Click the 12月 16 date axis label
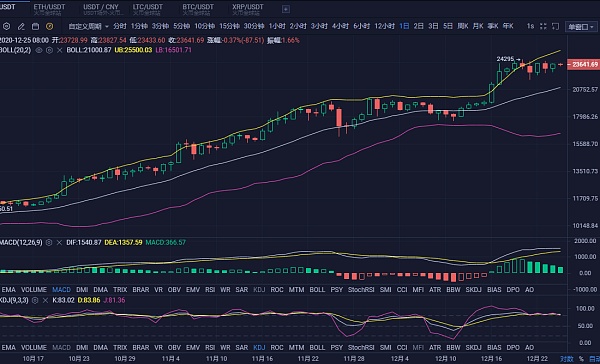Screen dimensions: 600x364 [x=492, y=359]
